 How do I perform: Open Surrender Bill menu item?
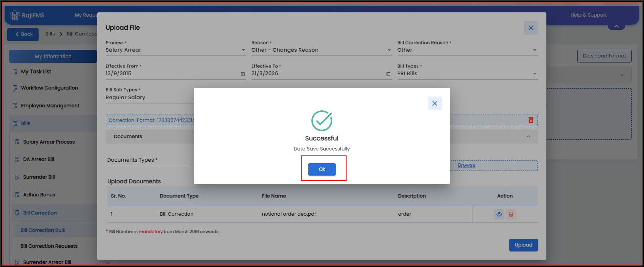point(39,177)
